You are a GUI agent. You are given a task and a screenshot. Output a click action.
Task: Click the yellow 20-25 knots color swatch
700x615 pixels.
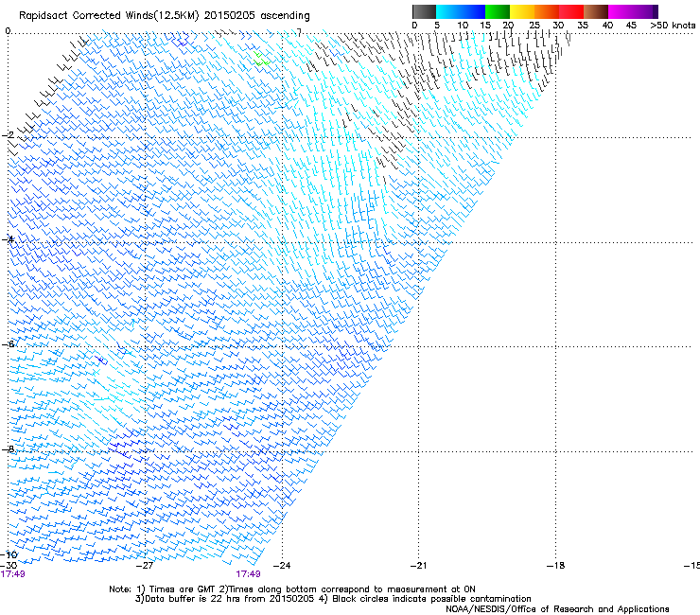[522, 11]
